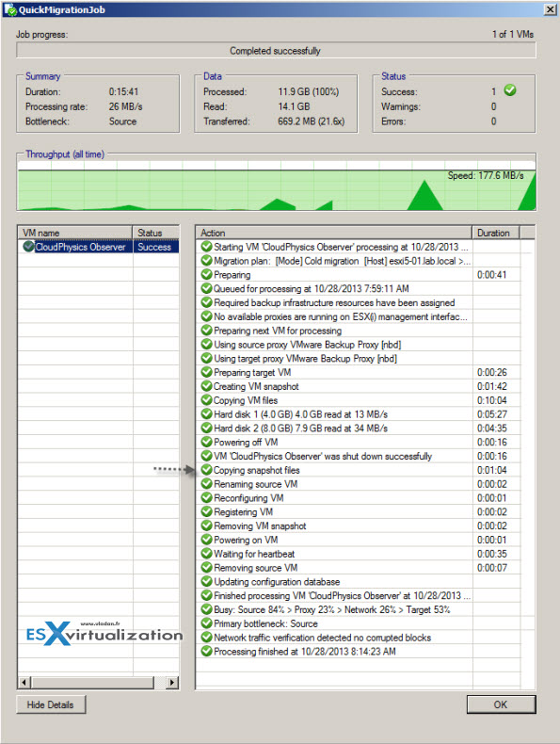The width and height of the screenshot is (560, 744).
Task: Select 'Primary bottleneck: Source' action text
Action: (265, 623)
